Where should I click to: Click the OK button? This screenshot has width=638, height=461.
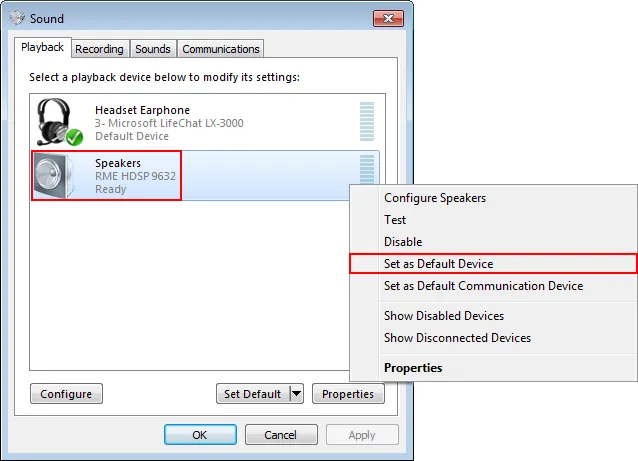[199, 435]
